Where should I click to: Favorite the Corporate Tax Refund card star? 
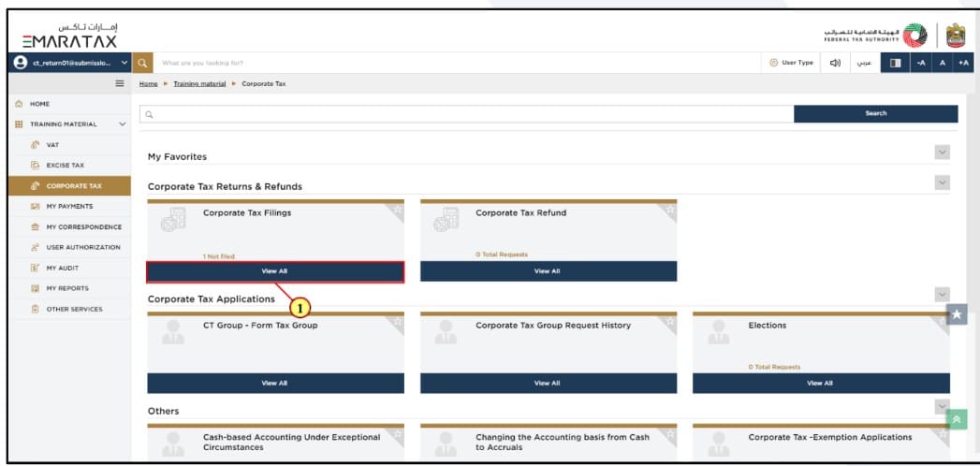pos(670,210)
